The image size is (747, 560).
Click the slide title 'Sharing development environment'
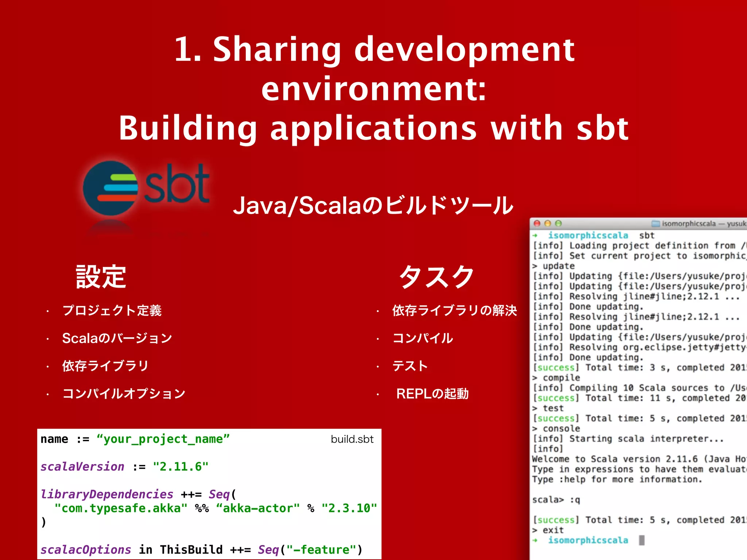point(374,69)
